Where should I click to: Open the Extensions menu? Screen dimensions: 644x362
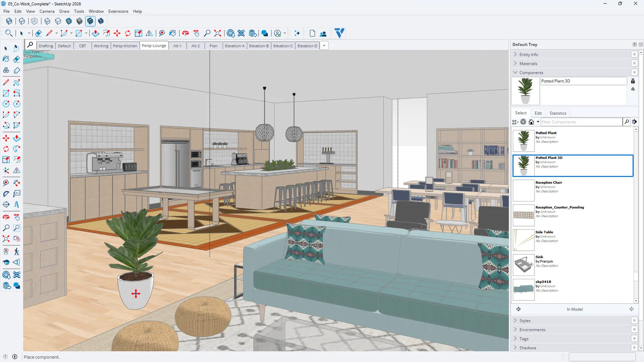pos(118,11)
